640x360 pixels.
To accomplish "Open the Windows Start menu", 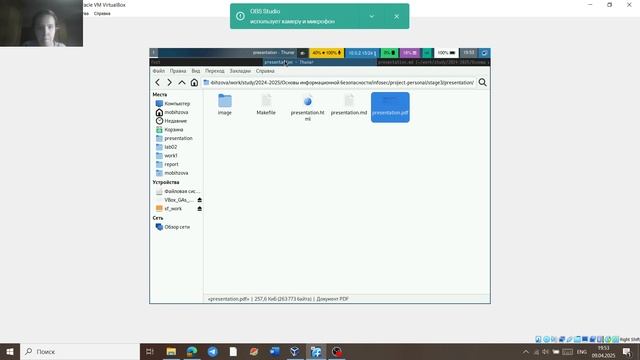I will (x=10, y=351).
